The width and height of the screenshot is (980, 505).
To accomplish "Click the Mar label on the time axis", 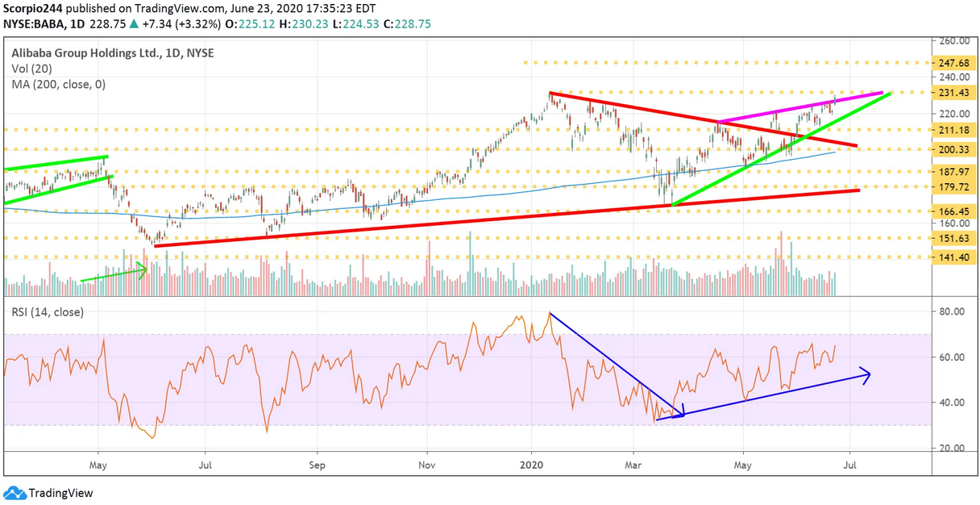I will (x=633, y=465).
